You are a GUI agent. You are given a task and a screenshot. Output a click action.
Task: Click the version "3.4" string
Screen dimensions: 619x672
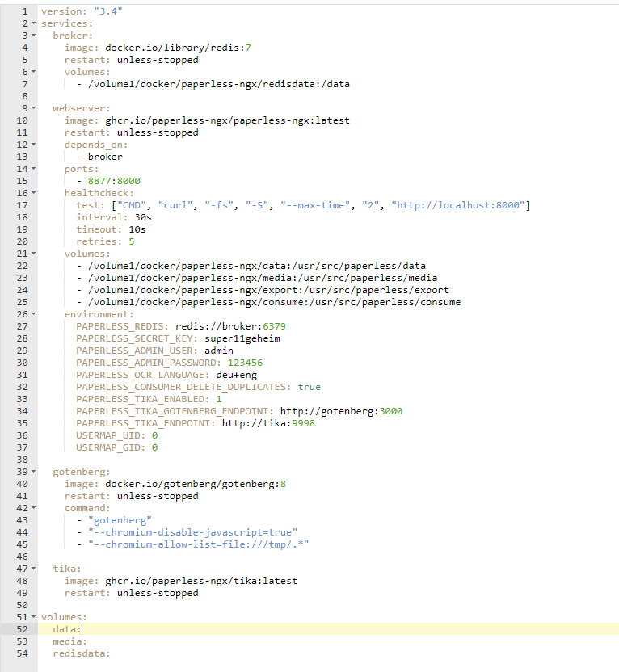point(108,11)
